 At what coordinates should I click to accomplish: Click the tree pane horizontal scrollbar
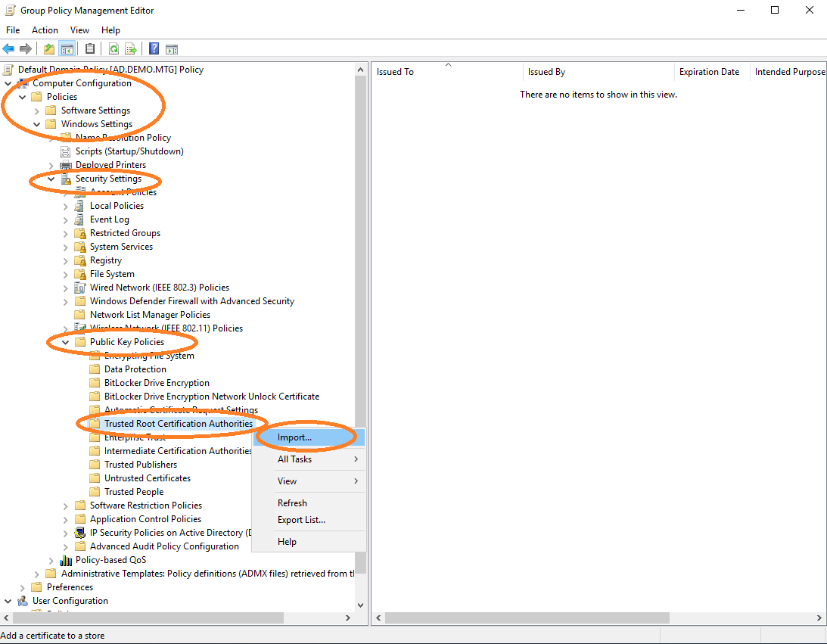(151, 618)
